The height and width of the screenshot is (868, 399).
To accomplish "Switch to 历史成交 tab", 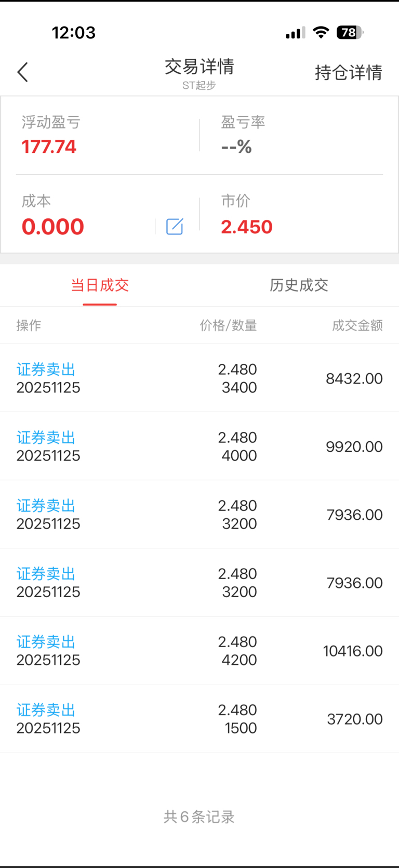I will point(299,285).
